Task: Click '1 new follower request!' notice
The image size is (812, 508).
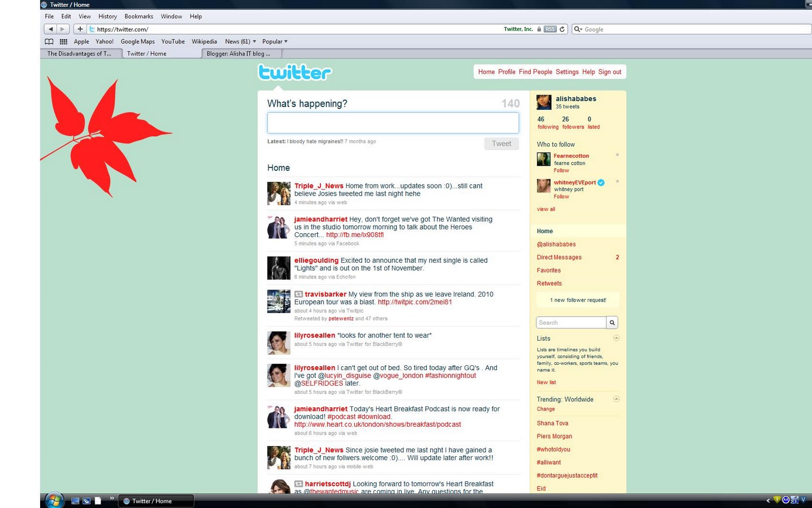Action: (x=578, y=300)
